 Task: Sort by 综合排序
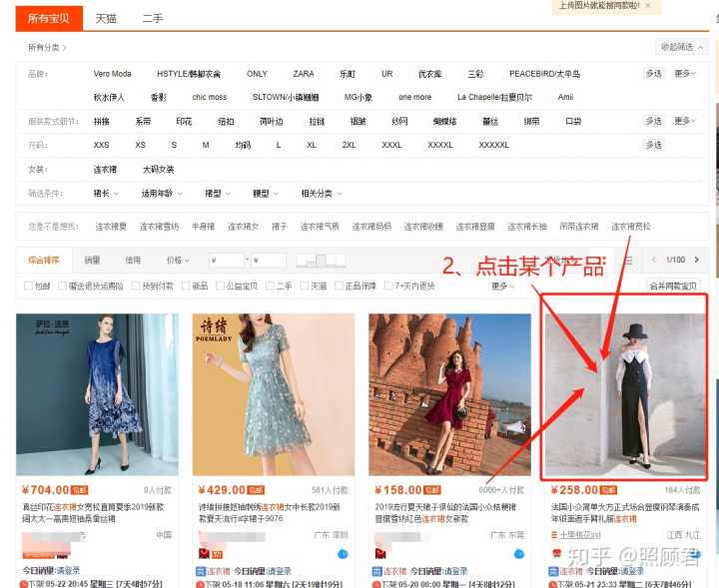tap(44, 261)
